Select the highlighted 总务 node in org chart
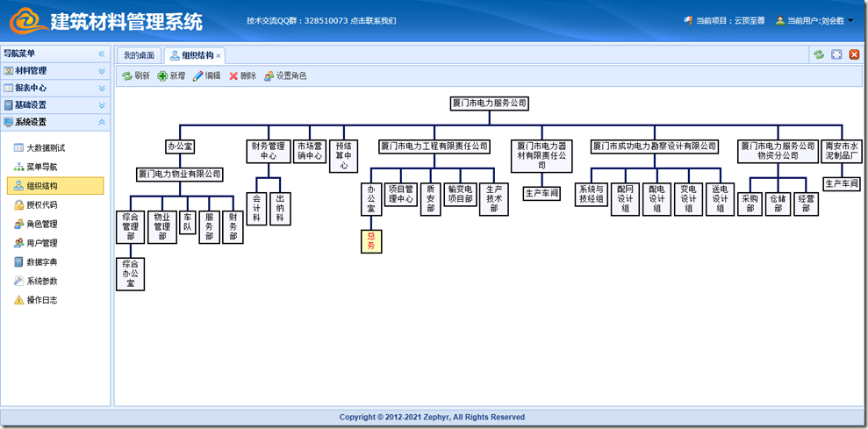Screen dimensions: 868x429 pos(371,241)
